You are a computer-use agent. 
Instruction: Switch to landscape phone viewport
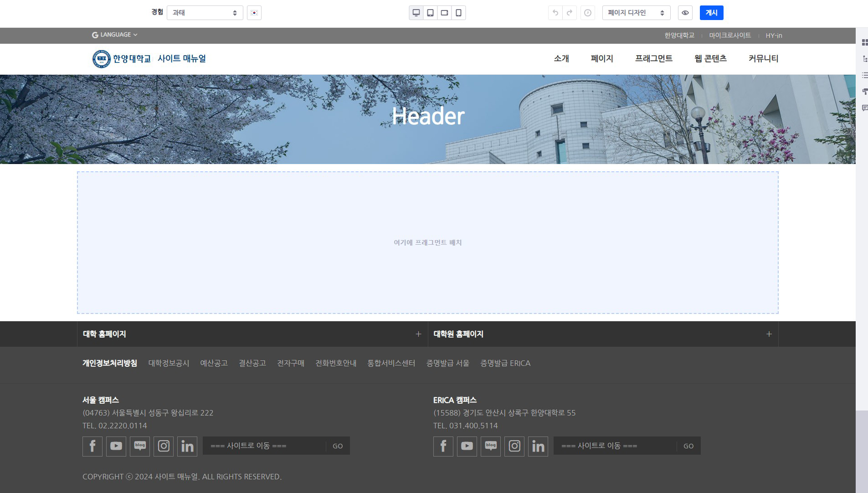point(444,13)
